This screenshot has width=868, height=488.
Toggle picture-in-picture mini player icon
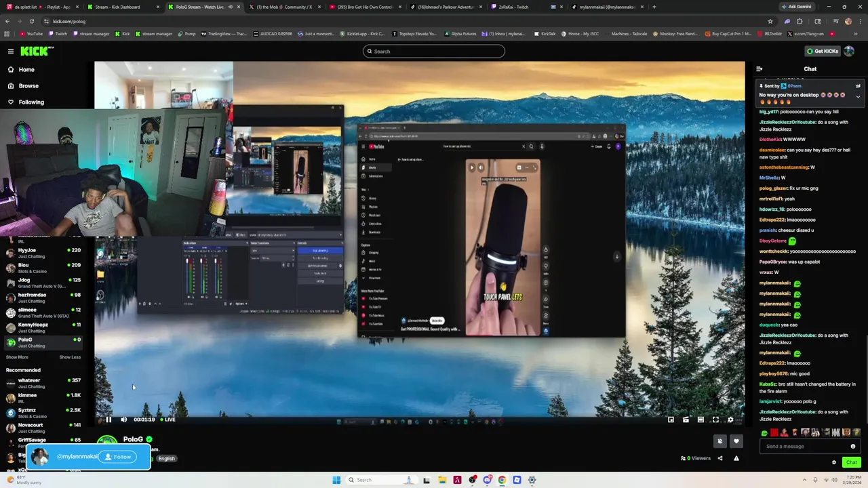point(671,420)
